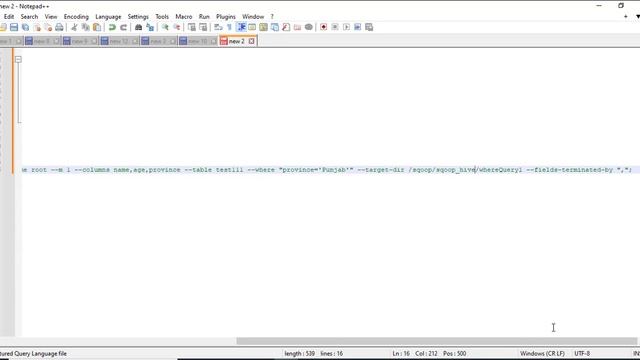The width and height of the screenshot is (640, 360).
Task: Start macro recording with red dot icon
Action: 323,27
